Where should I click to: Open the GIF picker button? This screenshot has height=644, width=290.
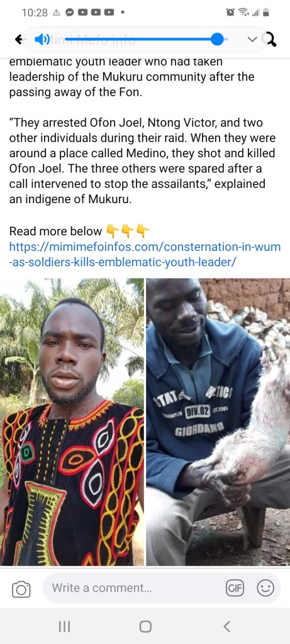click(235, 589)
